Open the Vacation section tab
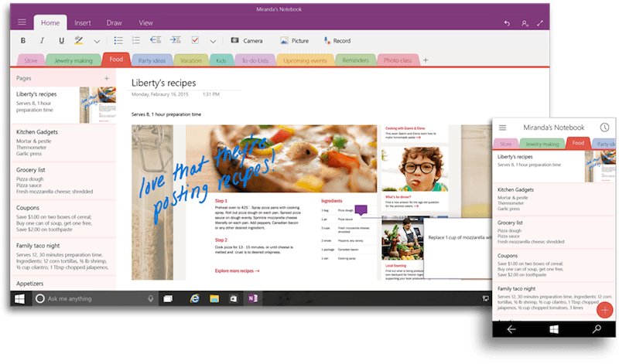Screen dimensions: 619x364 [x=190, y=60]
